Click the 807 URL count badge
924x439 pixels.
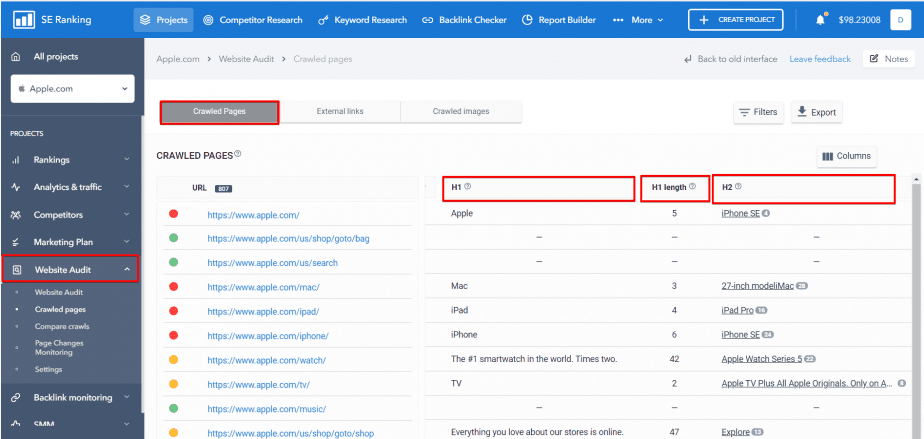[x=223, y=189]
